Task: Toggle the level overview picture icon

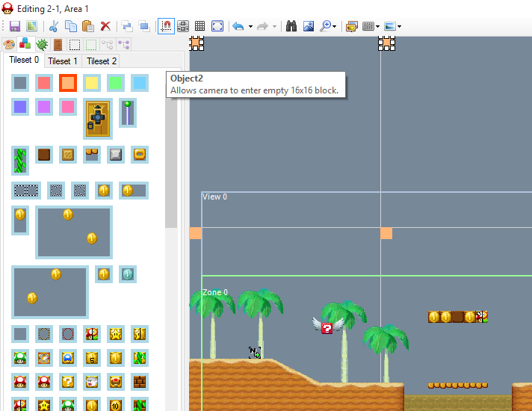Action: [308, 26]
